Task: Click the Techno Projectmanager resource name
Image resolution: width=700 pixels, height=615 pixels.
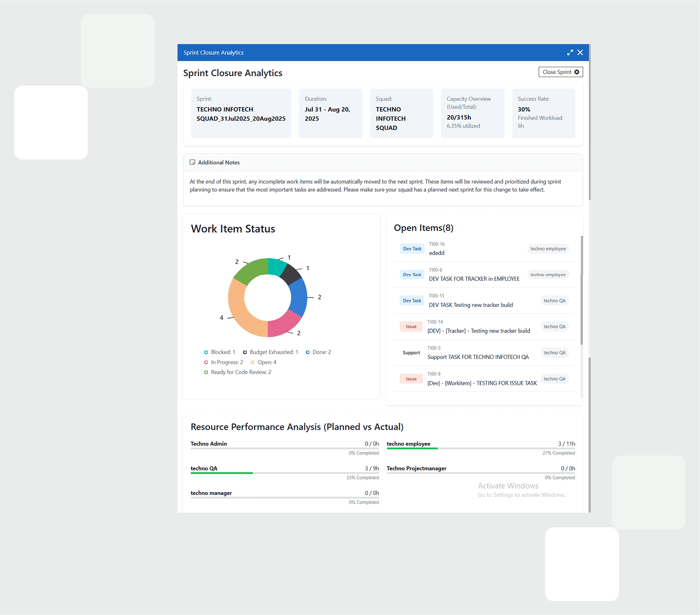Action: coord(416,469)
